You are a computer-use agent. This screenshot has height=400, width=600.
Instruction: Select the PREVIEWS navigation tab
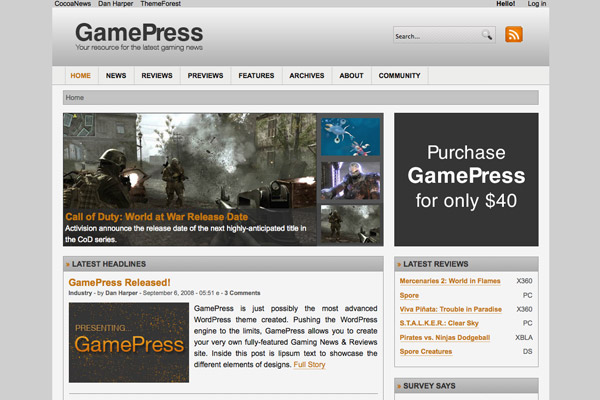(205, 76)
